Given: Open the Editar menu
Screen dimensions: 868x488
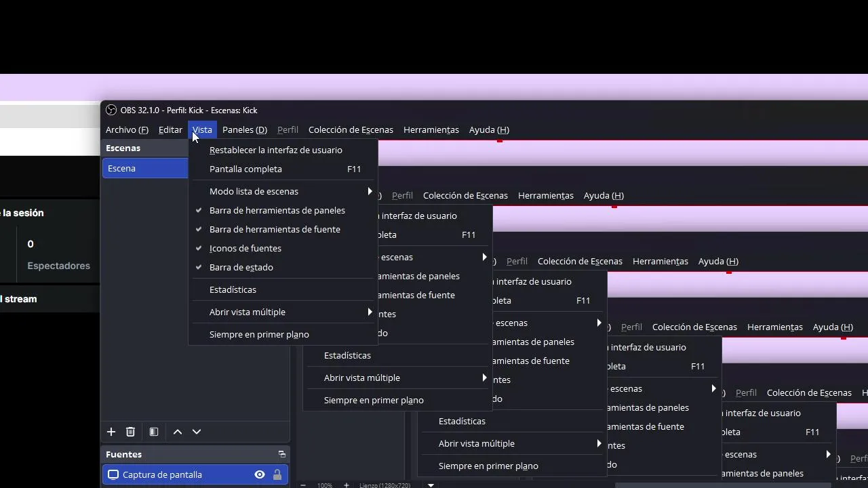Looking at the screenshot, I should (170, 129).
